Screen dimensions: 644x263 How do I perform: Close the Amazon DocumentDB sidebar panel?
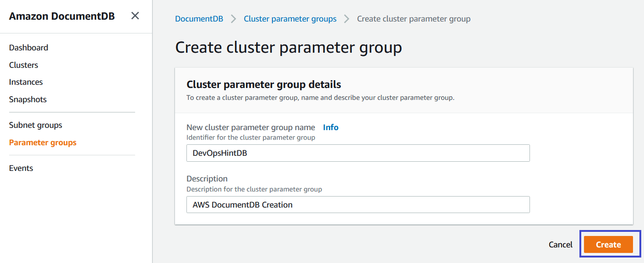(135, 16)
